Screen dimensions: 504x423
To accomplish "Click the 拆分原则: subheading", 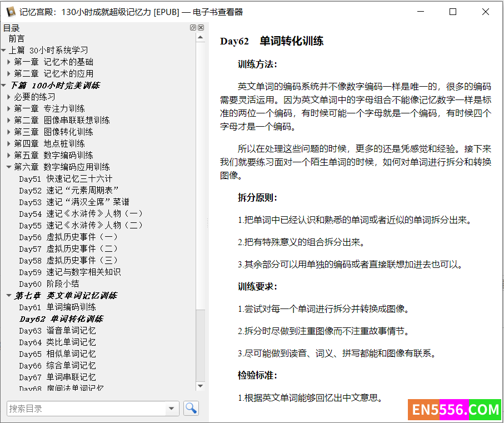I will [x=257, y=198].
